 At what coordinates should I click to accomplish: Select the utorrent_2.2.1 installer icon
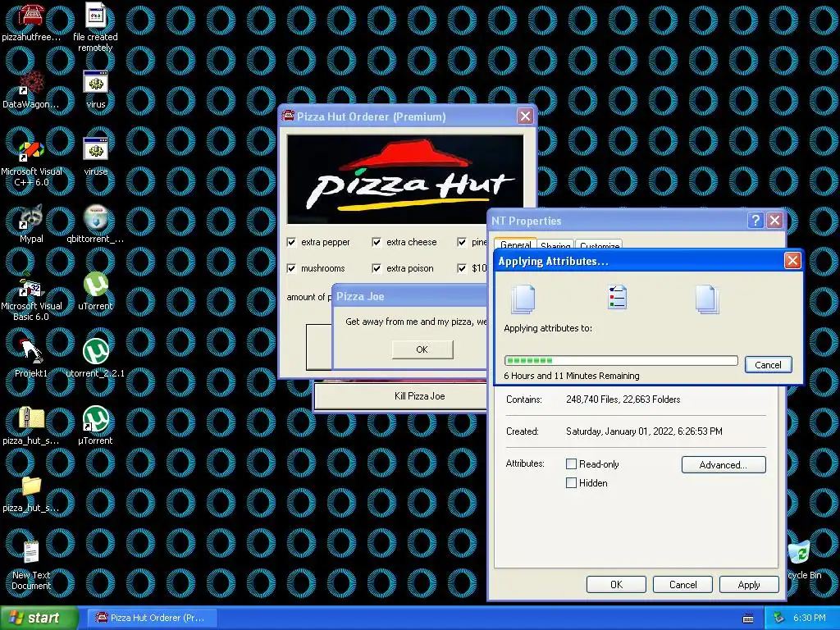pos(95,352)
